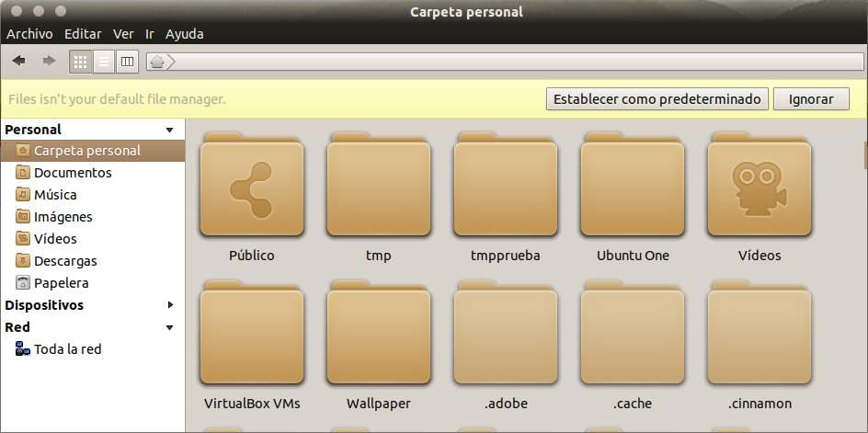This screenshot has width=868, height=433.
Task: Select Documentos in the sidebar
Action: (93, 173)
